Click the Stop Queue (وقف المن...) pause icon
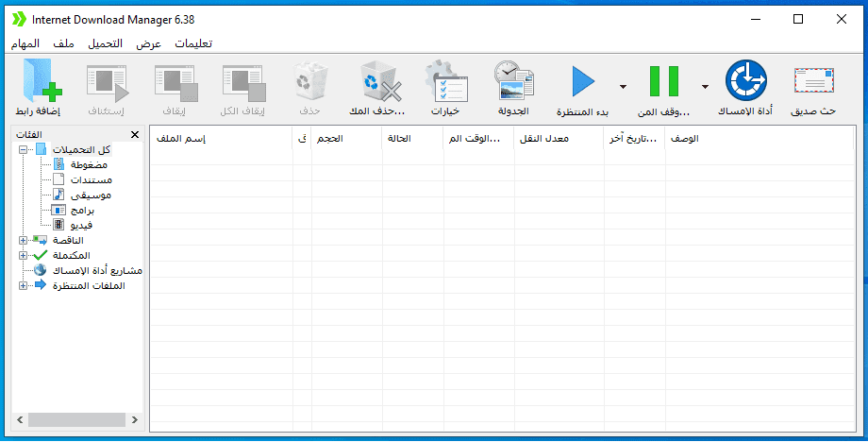868x442 pixels. pyautogui.click(x=663, y=81)
